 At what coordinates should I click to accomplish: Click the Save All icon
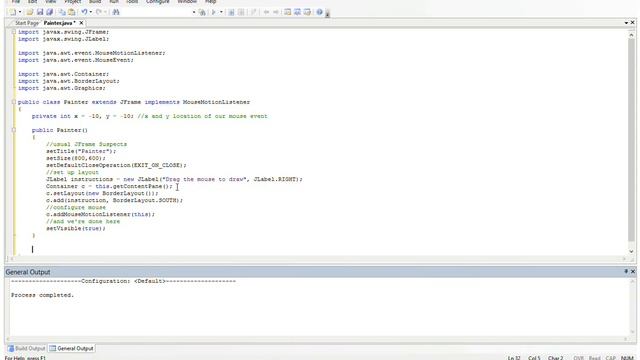(x=49, y=12)
